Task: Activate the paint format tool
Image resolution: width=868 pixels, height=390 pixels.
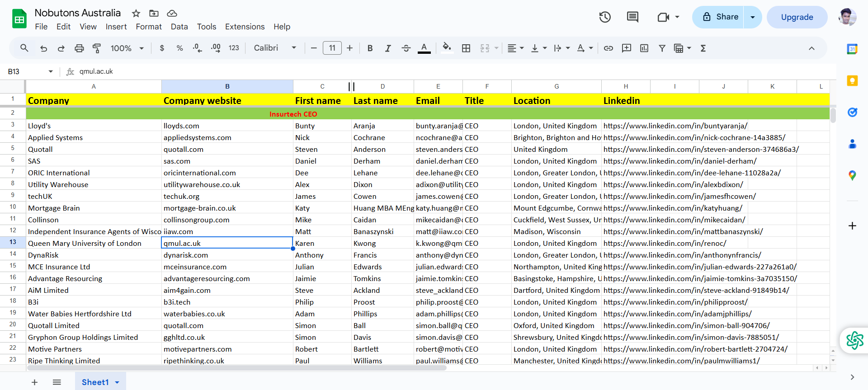Action: click(97, 48)
